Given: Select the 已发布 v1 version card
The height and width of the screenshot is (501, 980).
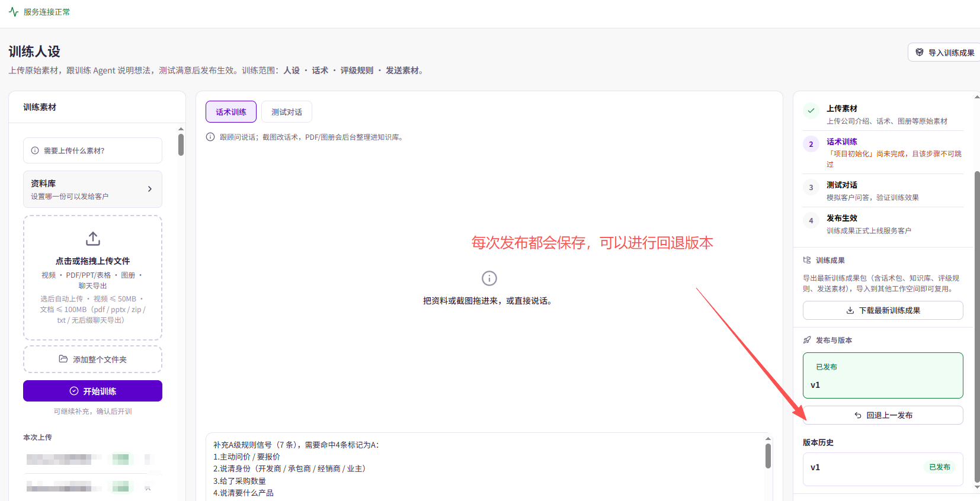Looking at the screenshot, I should pyautogui.click(x=883, y=375).
